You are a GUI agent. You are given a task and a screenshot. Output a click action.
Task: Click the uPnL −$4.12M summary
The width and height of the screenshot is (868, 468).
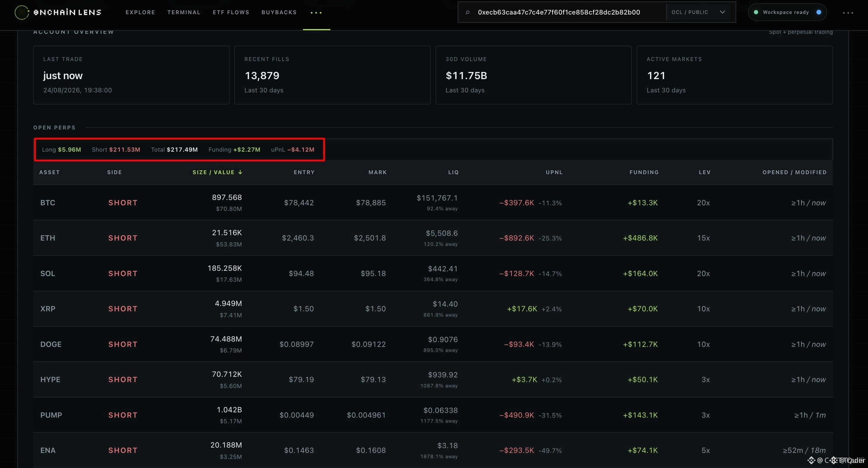click(292, 150)
